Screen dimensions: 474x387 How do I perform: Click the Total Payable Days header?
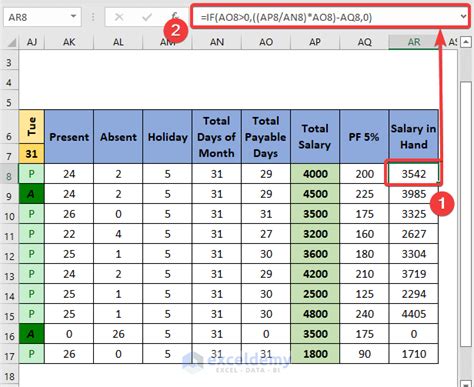click(266, 137)
